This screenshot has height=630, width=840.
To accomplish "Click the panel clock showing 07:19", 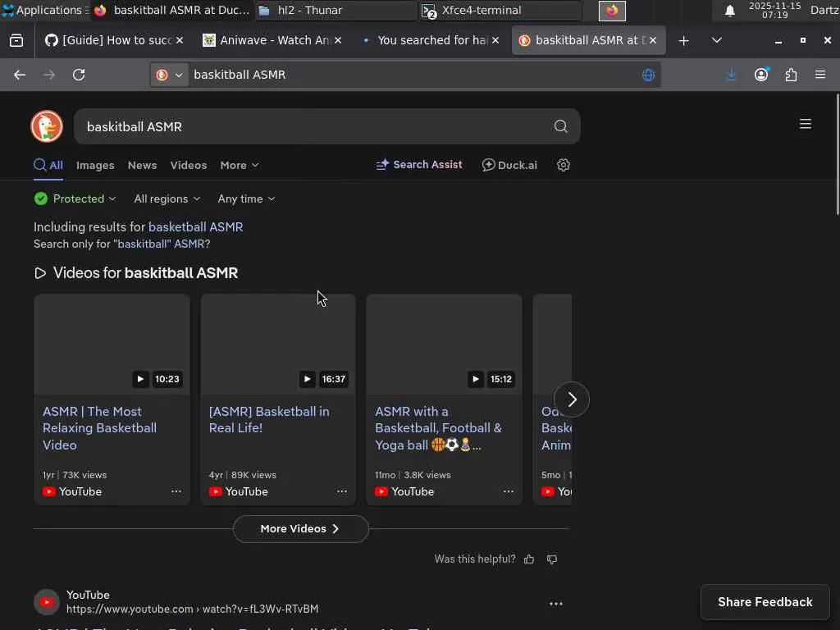I will (774, 10).
